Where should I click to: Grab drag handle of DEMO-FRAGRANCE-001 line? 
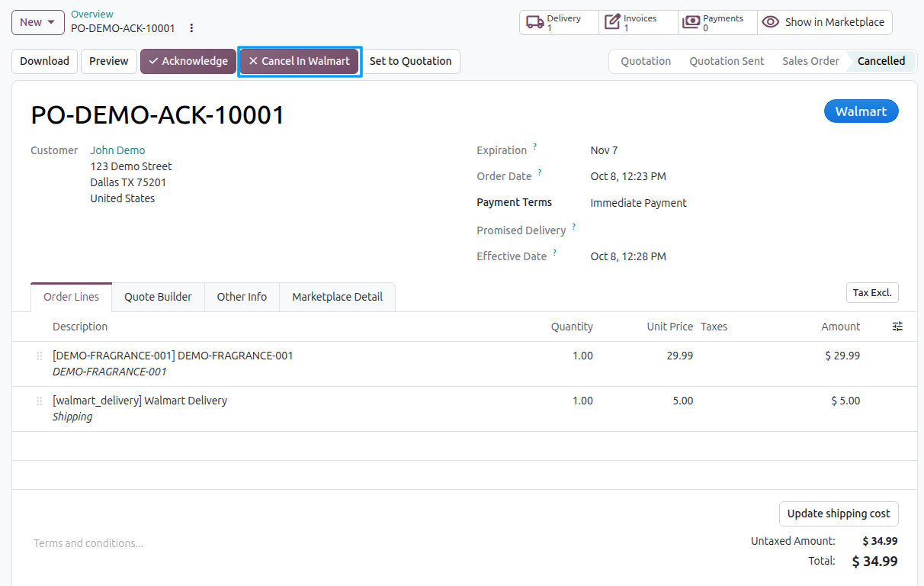coord(40,356)
